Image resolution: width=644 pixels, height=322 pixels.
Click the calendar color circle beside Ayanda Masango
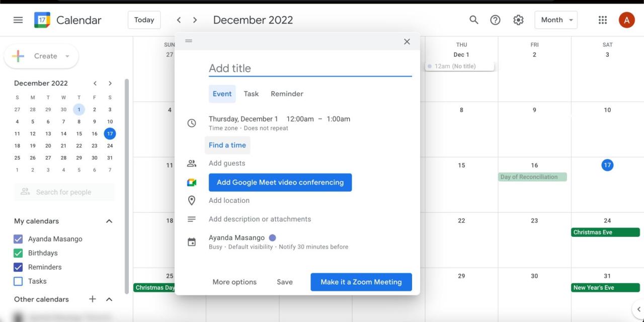tap(272, 237)
